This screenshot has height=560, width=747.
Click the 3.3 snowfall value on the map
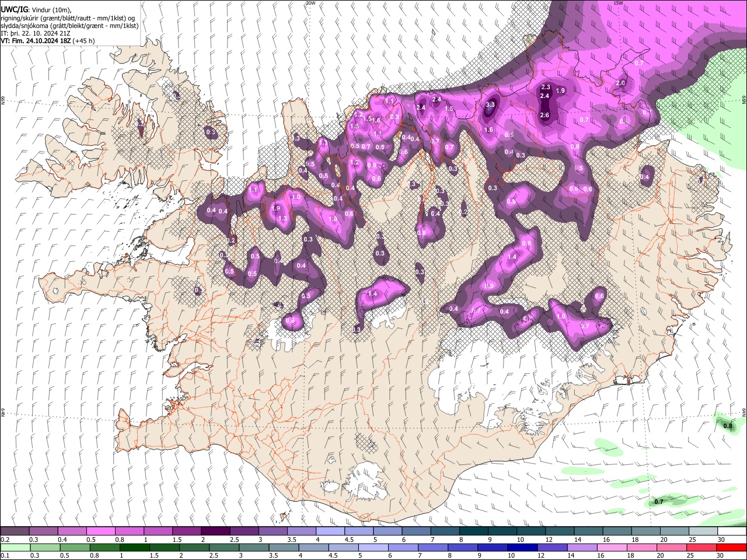click(x=490, y=105)
